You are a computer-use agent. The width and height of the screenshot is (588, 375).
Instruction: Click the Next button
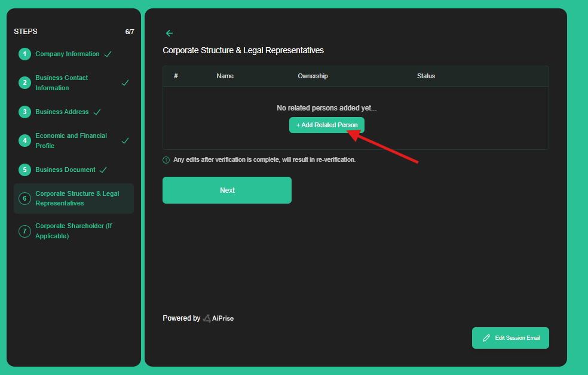click(227, 190)
